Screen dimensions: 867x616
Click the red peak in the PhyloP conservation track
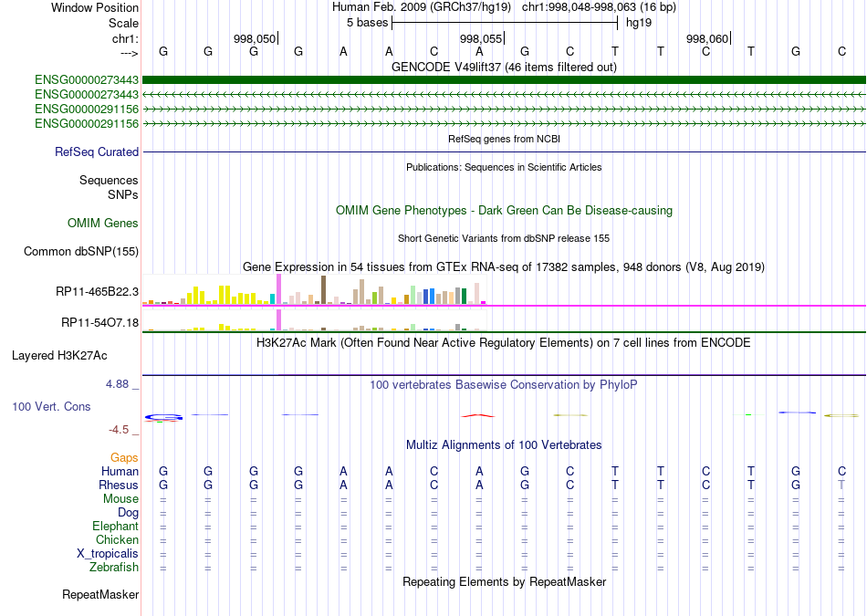(x=478, y=415)
